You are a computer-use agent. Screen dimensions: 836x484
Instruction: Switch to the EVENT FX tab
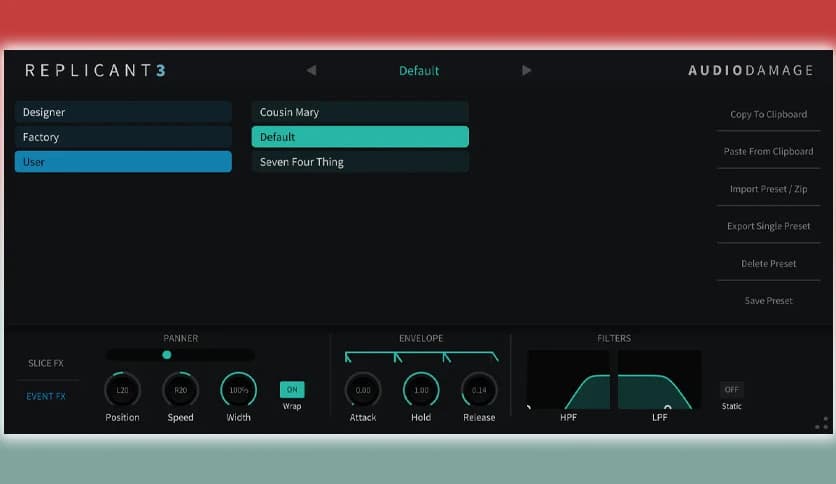pyautogui.click(x=46, y=396)
